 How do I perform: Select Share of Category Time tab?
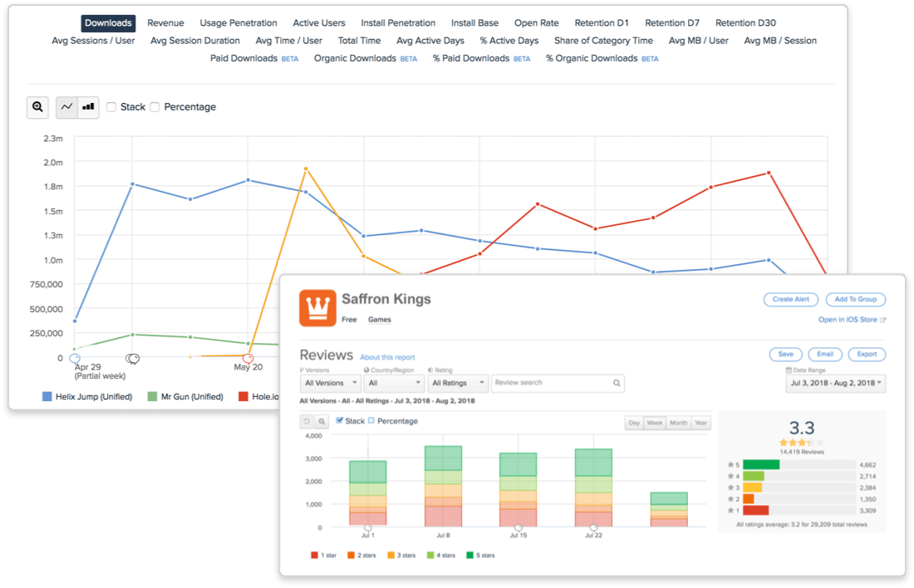603,41
